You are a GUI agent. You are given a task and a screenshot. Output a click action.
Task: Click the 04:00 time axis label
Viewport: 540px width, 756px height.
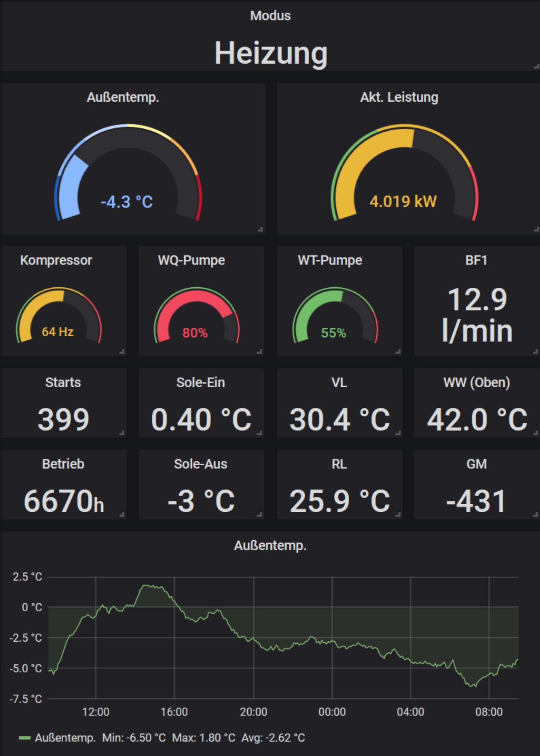click(410, 712)
